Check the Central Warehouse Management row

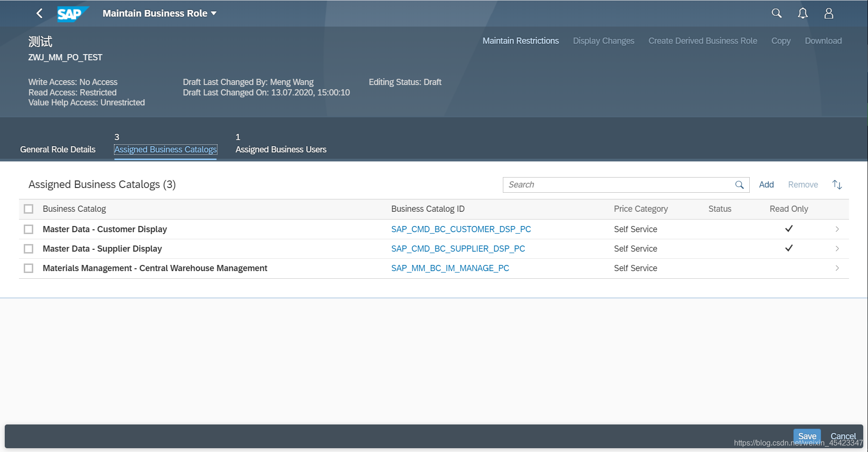[28, 268]
